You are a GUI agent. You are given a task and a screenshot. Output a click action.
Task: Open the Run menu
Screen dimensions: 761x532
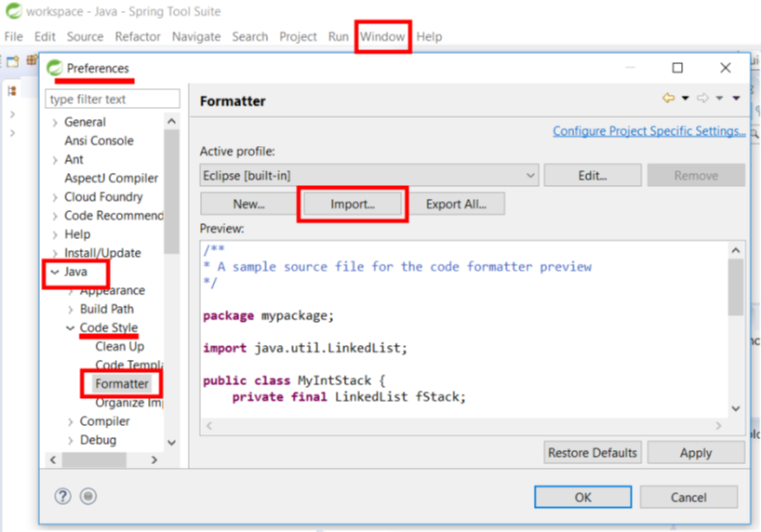click(339, 37)
